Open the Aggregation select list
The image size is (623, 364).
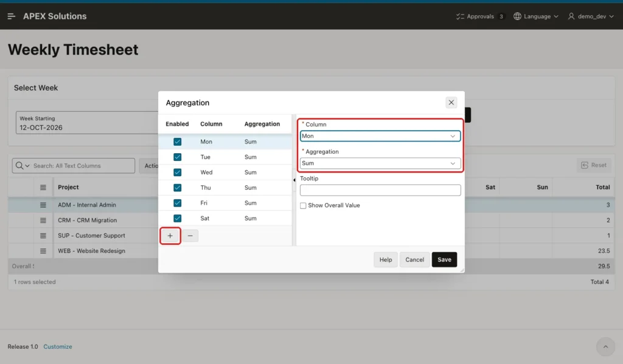[x=380, y=163]
